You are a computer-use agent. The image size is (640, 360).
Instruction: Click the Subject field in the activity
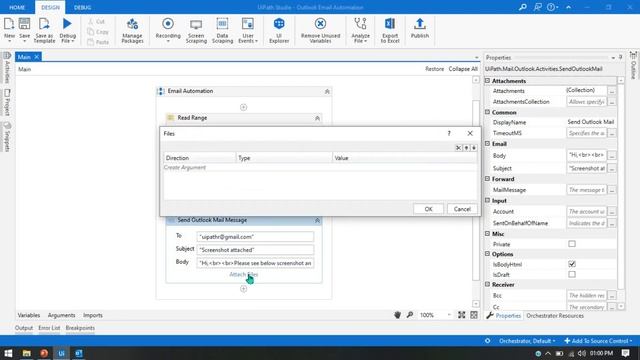pyautogui.click(x=255, y=250)
